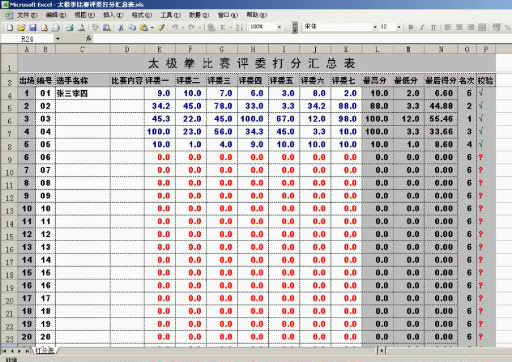
Task: Toggle Center alignment
Action: click(459, 27)
